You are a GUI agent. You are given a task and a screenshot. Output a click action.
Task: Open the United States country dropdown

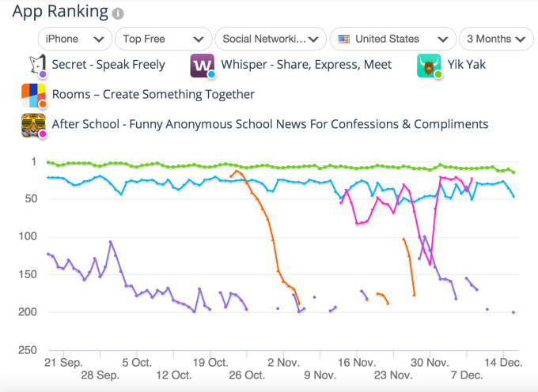point(393,39)
